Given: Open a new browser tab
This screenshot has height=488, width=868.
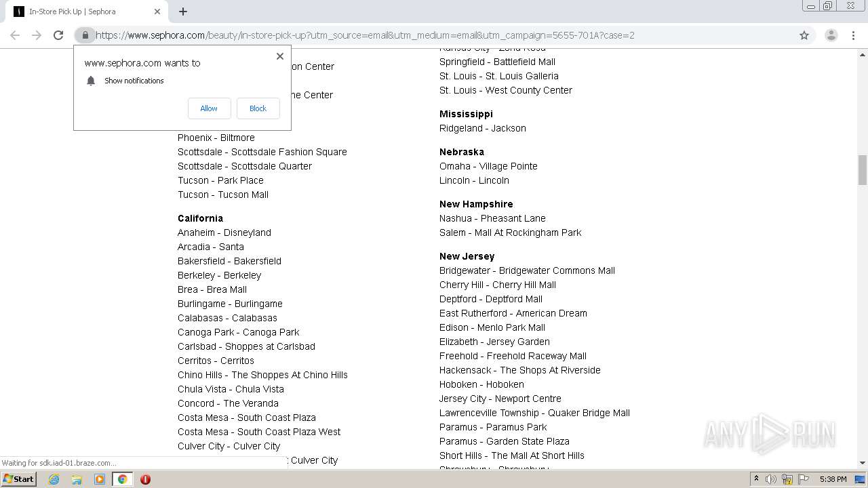Looking at the screenshot, I should coord(183,12).
